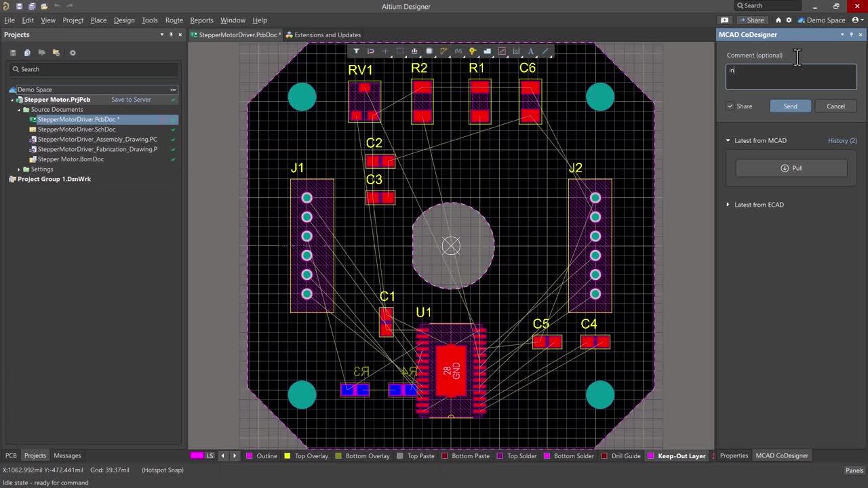Click the place component icon
Viewport: 868px width, 488px height.
click(x=429, y=51)
